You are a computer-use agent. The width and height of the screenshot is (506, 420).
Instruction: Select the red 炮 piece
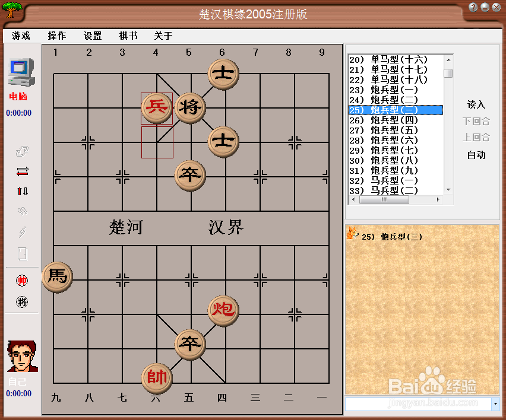223,311
